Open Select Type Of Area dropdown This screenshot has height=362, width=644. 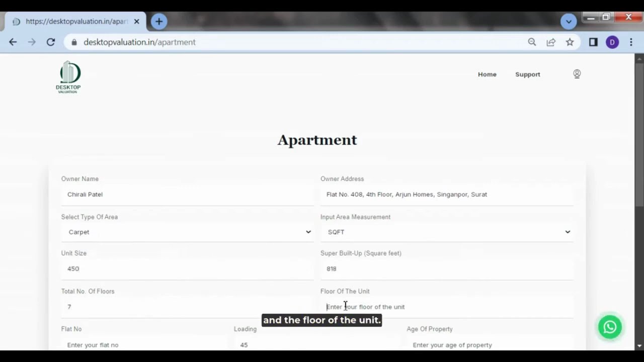point(187,232)
